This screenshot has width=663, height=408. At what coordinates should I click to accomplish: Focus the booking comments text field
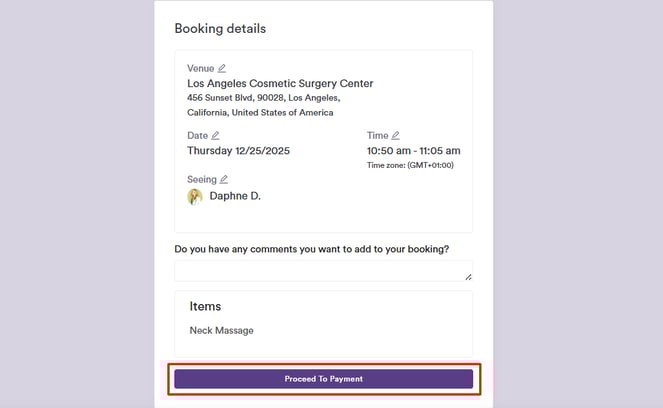320,271
